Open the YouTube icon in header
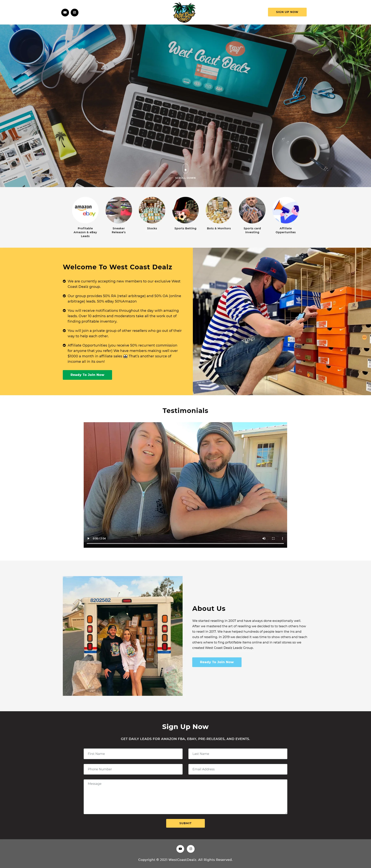371x868 pixels. (65, 13)
